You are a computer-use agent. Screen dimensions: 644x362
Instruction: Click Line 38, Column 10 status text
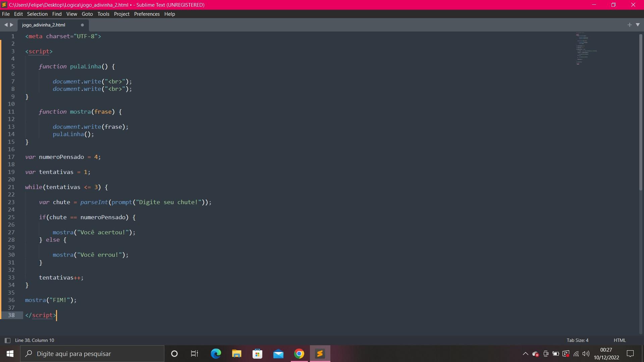tap(35, 340)
